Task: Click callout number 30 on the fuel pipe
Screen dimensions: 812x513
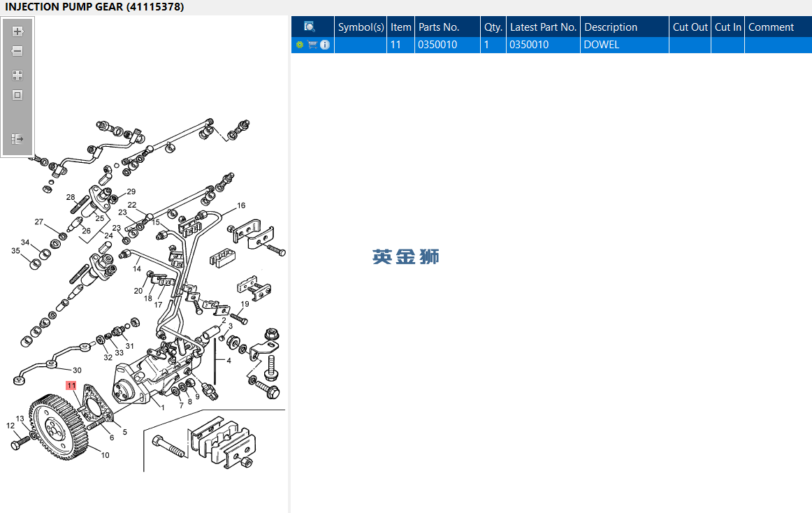Action: coord(77,370)
